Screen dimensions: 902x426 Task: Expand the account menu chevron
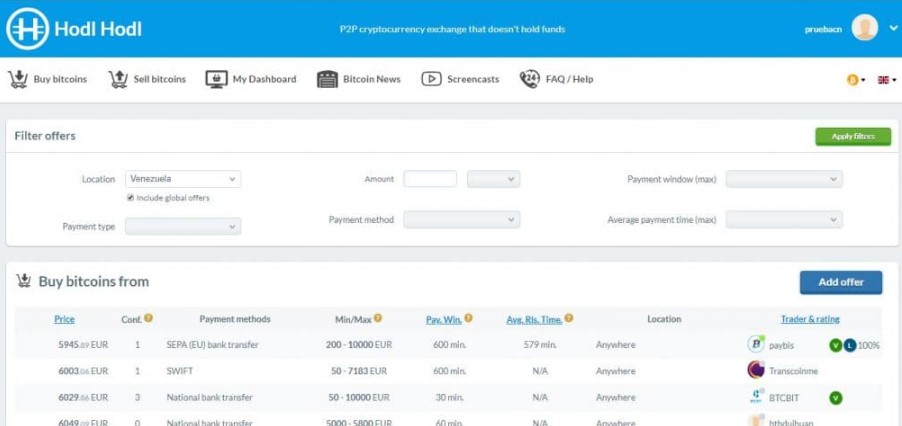click(893, 28)
